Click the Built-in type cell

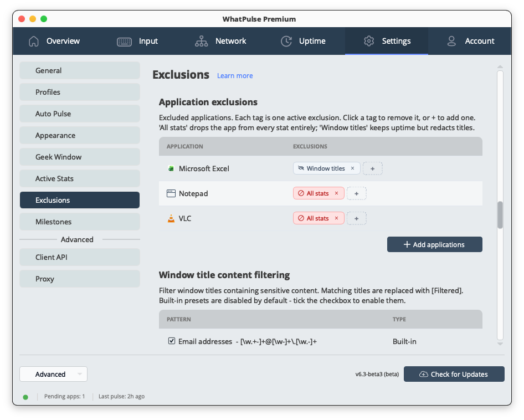click(x=404, y=341)
